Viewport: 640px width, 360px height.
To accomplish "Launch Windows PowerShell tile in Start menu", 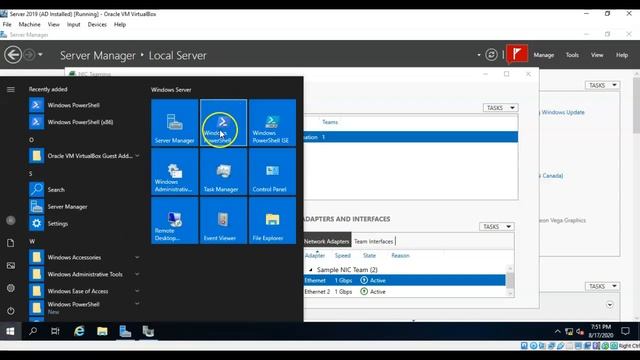I will pyautogui.click(x=223, y=122).
